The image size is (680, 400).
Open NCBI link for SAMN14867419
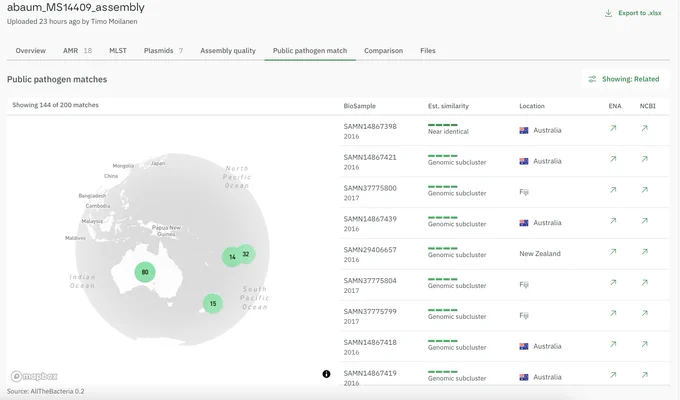point(644,375)
